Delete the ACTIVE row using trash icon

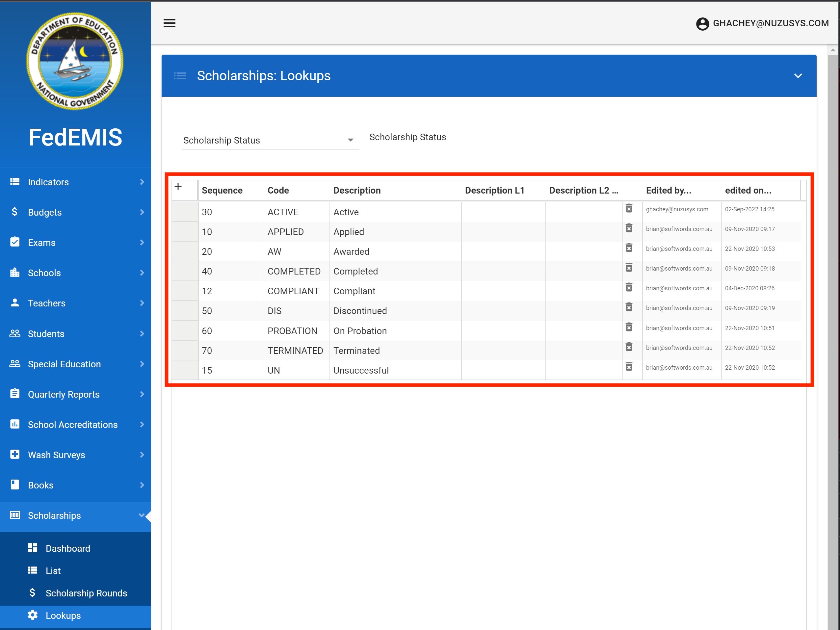[x=629, y=208]
